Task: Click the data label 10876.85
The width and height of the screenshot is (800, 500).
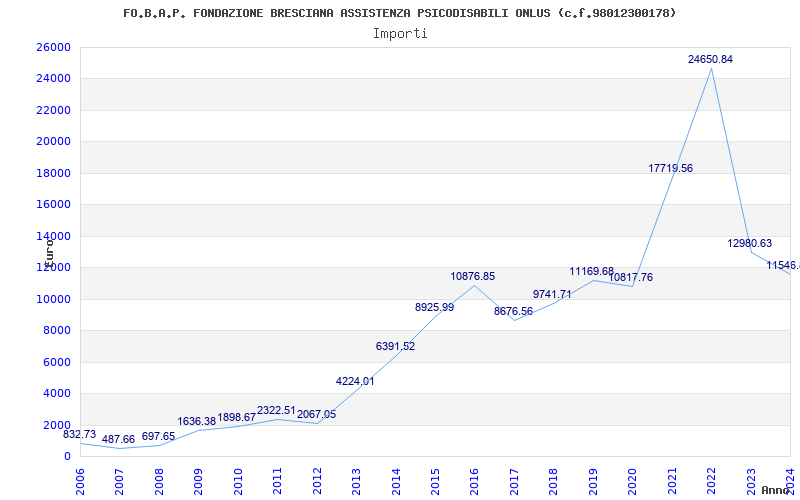Action: pos(472,277)
